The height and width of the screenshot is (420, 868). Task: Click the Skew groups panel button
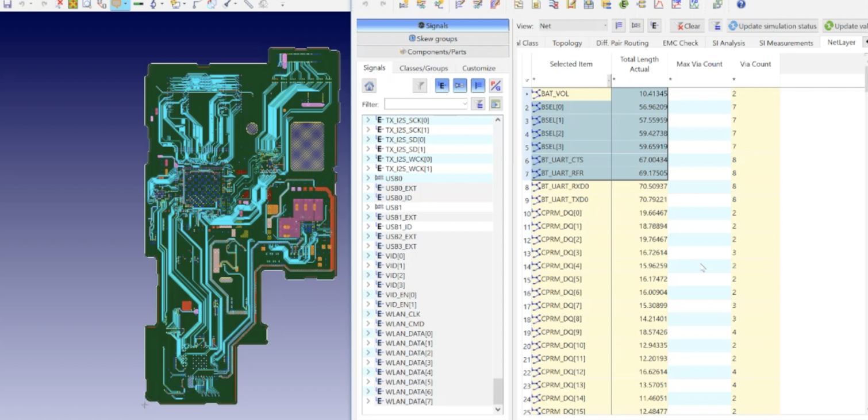tap(433, 38)
